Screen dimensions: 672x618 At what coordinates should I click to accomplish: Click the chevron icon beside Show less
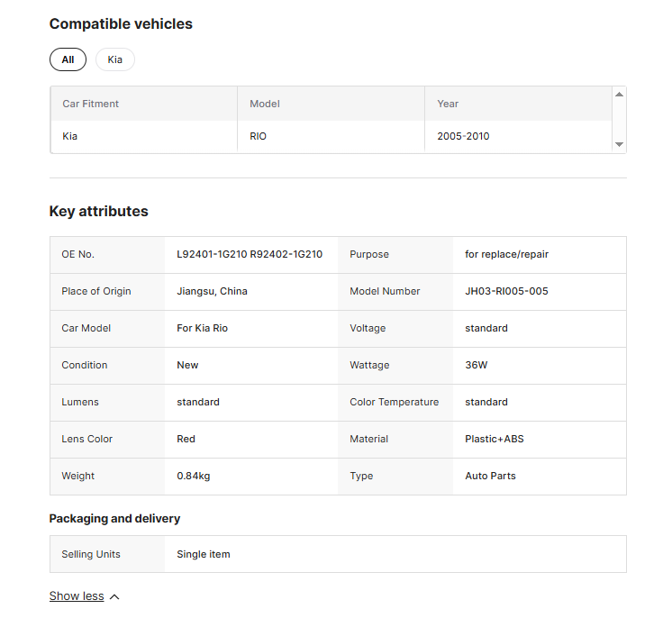[x=114, y=596]
